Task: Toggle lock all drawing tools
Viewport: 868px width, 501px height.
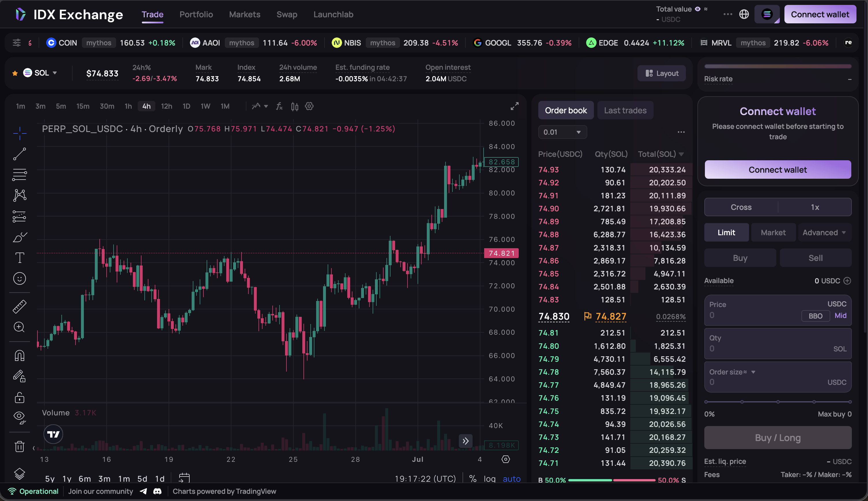Action: pyautogui.click(x=20, y=398)
